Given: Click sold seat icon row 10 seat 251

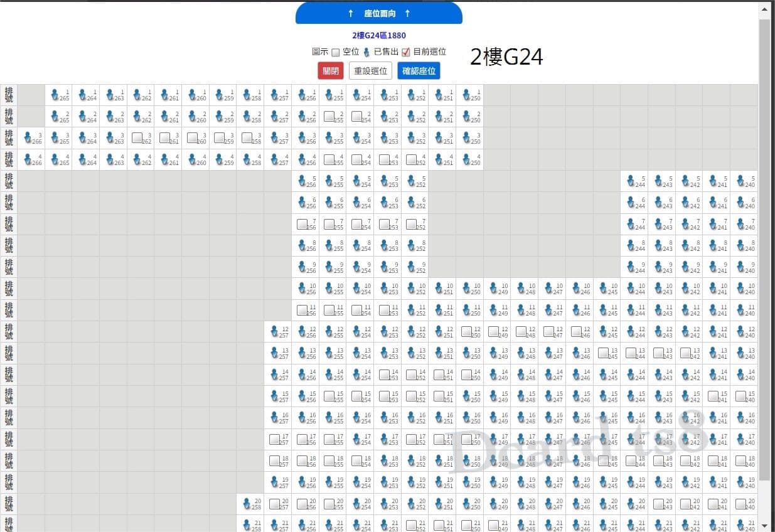Looking at the screenshot, I should point(439,289).
